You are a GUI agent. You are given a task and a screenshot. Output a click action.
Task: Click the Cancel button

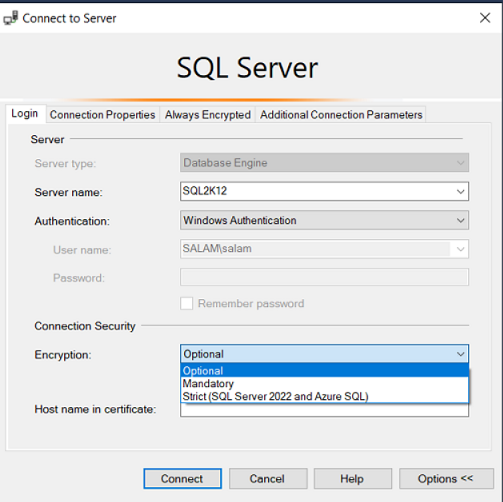(268, 479)
